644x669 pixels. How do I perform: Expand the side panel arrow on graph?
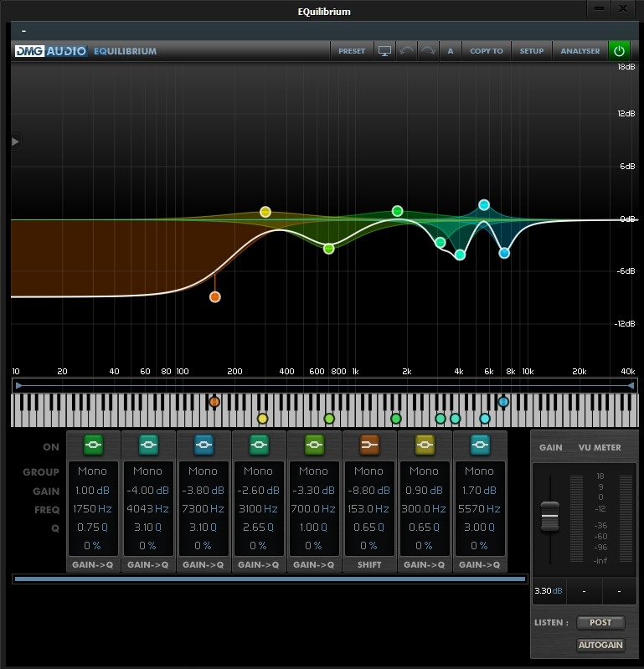tap(15, 142)
